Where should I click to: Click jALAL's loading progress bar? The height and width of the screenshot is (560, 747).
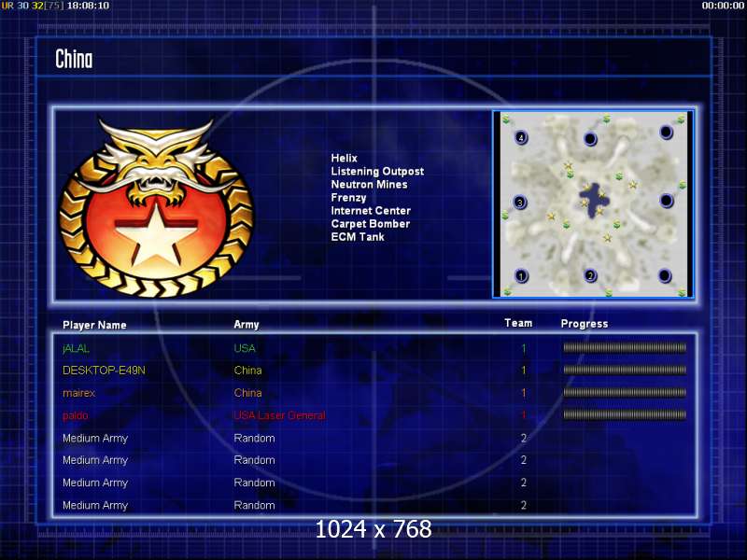625,348
